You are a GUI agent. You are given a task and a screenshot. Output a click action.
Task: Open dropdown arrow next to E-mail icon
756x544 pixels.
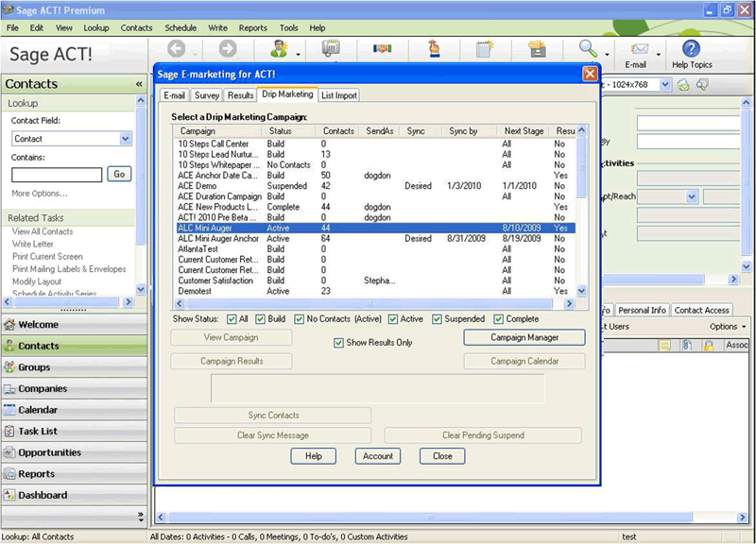coord(658,55)
